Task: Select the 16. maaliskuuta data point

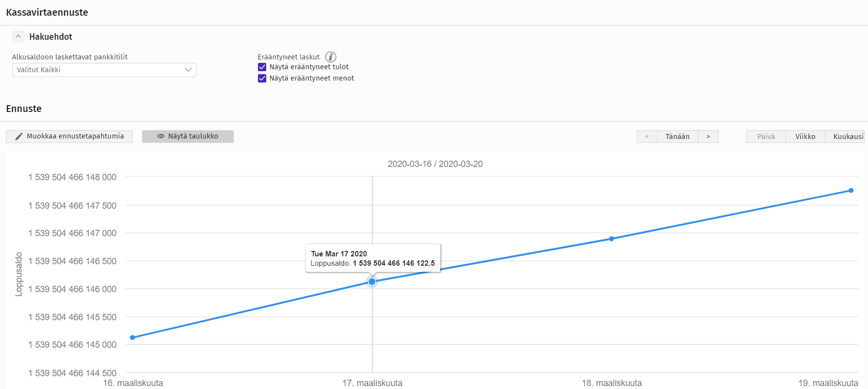Action: click(x=133, y=337)
